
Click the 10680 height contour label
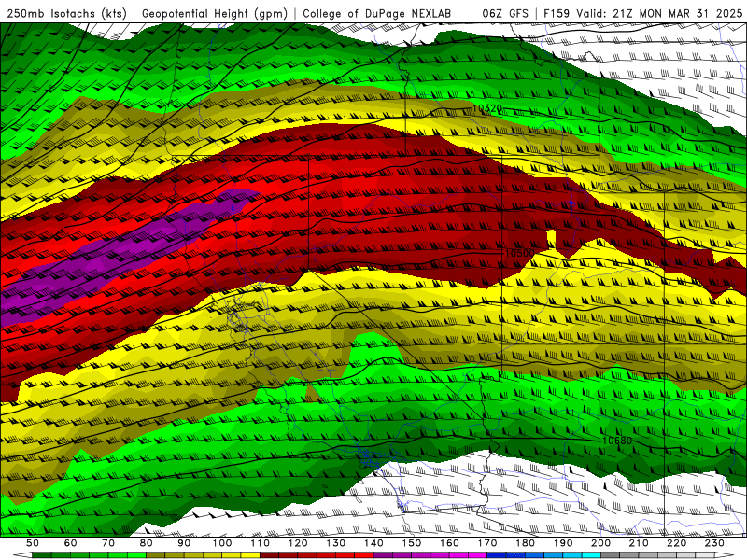617,441
